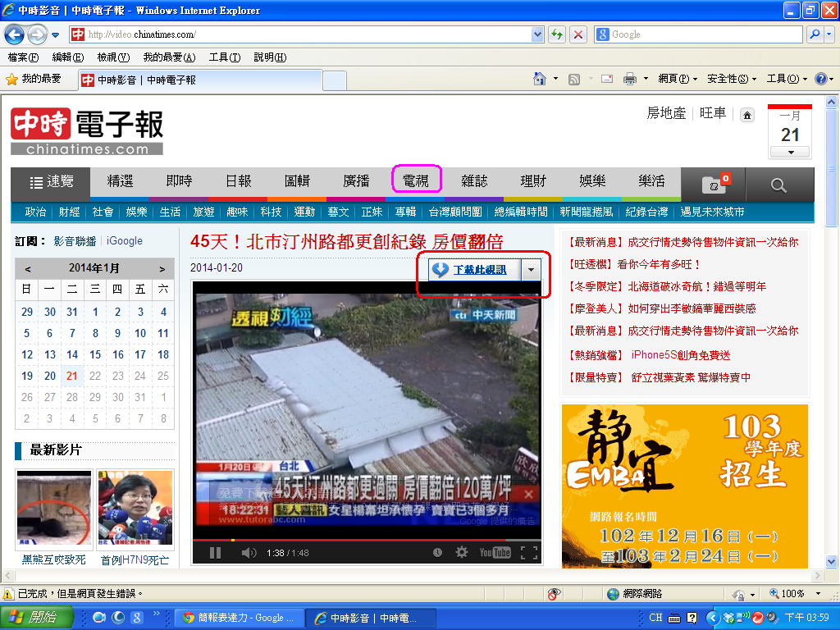Click the video progress bar
Image resolution: width=840 pixels, height=630 pixels.
(x=367, y=540)
